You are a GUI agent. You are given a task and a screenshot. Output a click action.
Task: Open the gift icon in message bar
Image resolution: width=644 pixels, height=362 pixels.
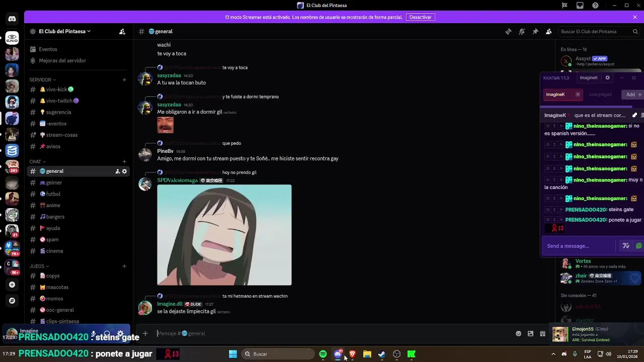[x=542, y=333]
